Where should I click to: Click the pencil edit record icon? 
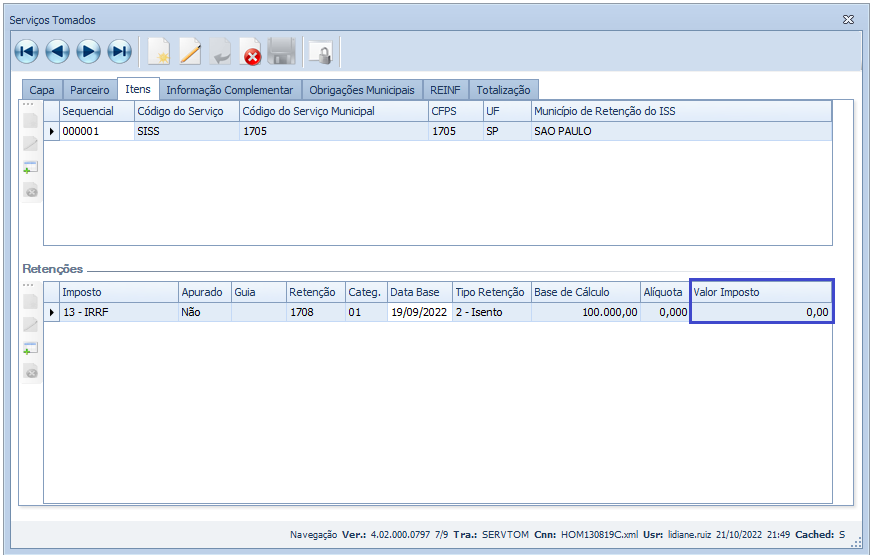pyautogui.click(x=189, y=51)
